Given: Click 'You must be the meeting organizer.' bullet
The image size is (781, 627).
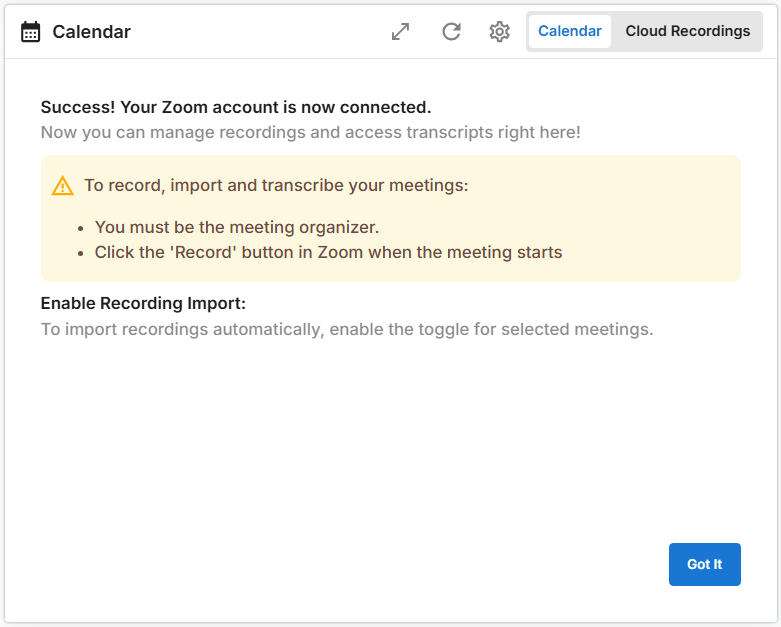Looking at the screenshot, I should tap(237, 228).
